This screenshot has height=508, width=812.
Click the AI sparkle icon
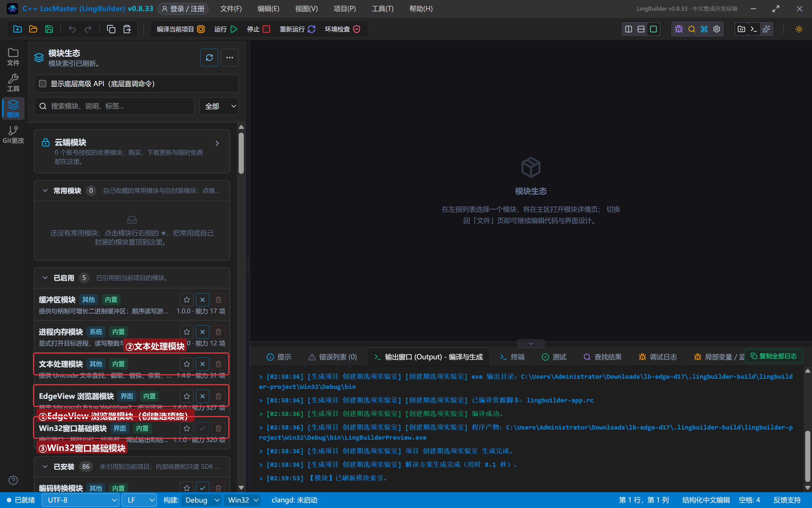(766, 29)
